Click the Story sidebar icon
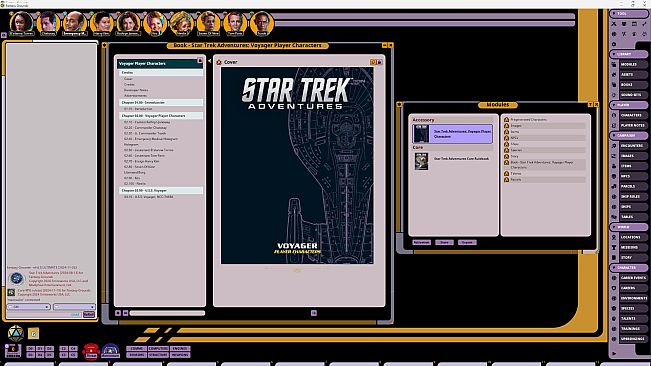 [614, 257]
